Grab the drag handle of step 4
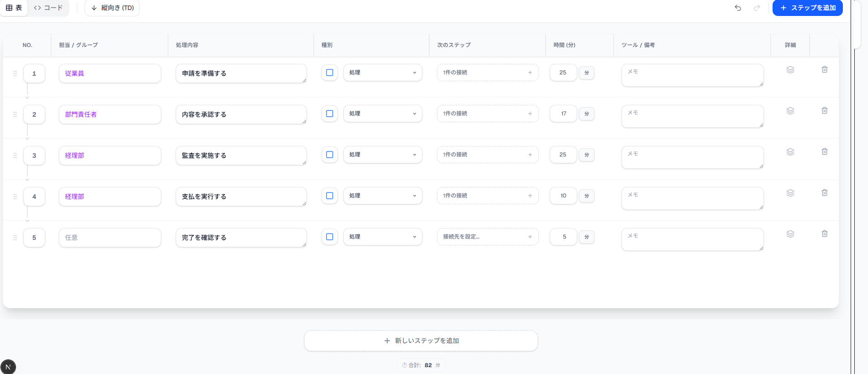 click(x=15, y=197)
